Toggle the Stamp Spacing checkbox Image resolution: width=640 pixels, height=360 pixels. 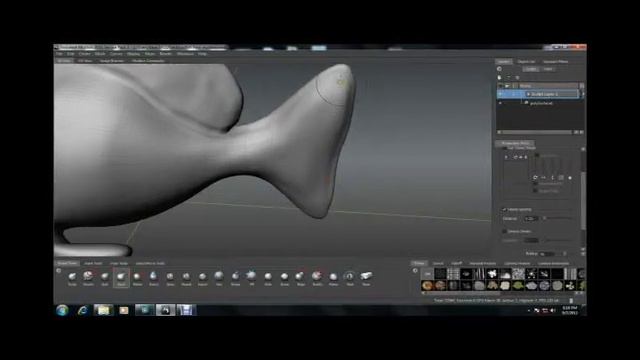pos(505,209)
